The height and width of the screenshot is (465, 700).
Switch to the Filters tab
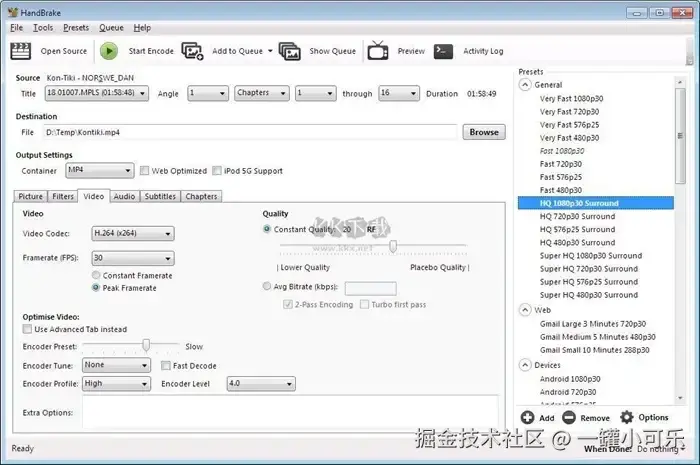(63, 196)
